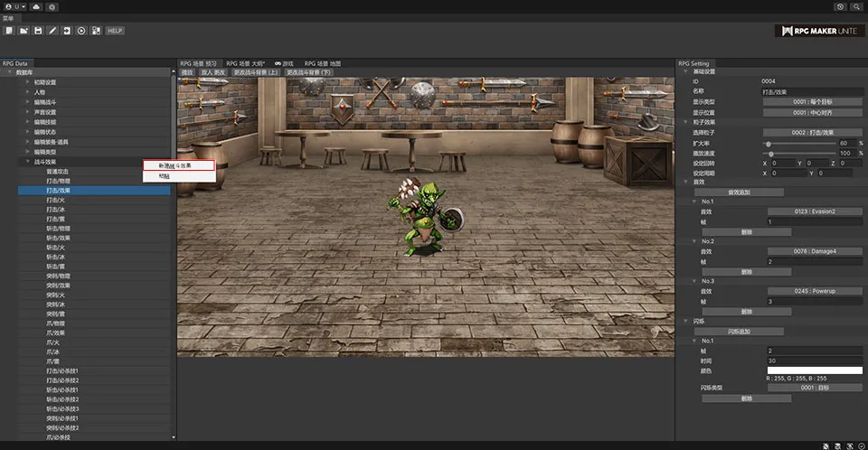Expand the 人物 tree node
This screenshot has width=868, height=450.
pos(28,92)
